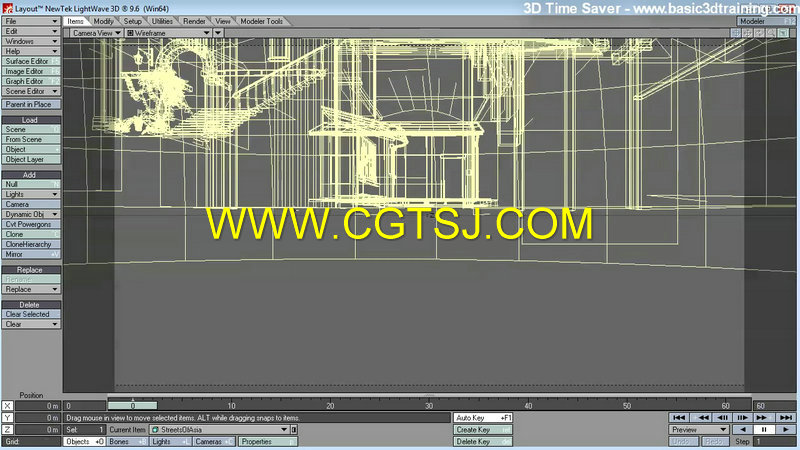This screenshot has height=450, width=800.
Task: Switch to the Utilities tab
Action: click(x=162, y=21)
